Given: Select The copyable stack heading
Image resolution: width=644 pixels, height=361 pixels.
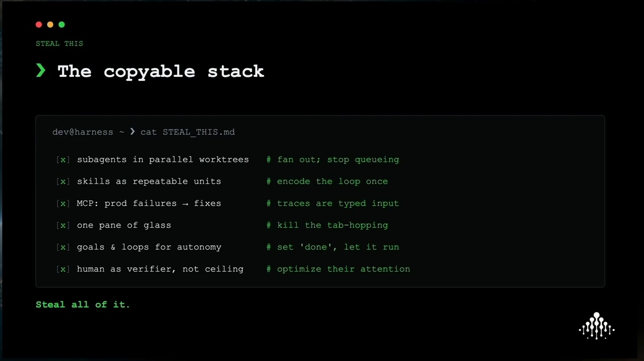Looking at the screenshot, I should 161,71.
